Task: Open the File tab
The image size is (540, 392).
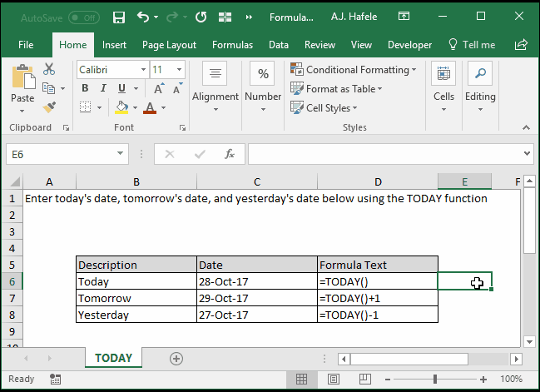Action: tap(26, 45)
